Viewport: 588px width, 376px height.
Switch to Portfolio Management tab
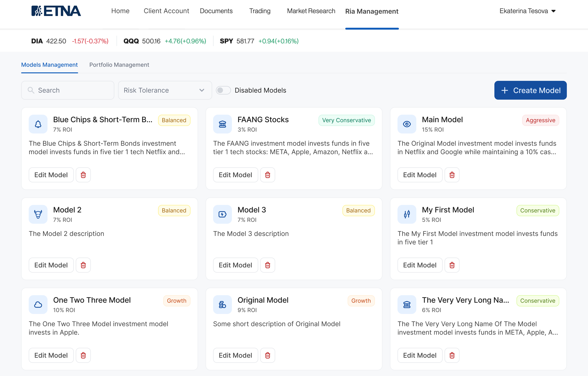[x=119, y=65]
